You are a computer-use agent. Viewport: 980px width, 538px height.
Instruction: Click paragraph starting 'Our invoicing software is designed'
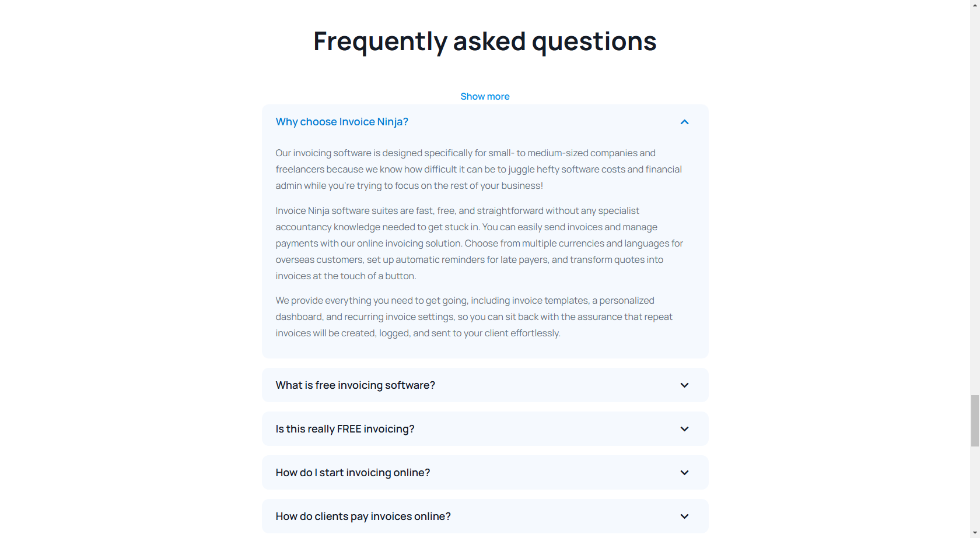pos(478,170)
